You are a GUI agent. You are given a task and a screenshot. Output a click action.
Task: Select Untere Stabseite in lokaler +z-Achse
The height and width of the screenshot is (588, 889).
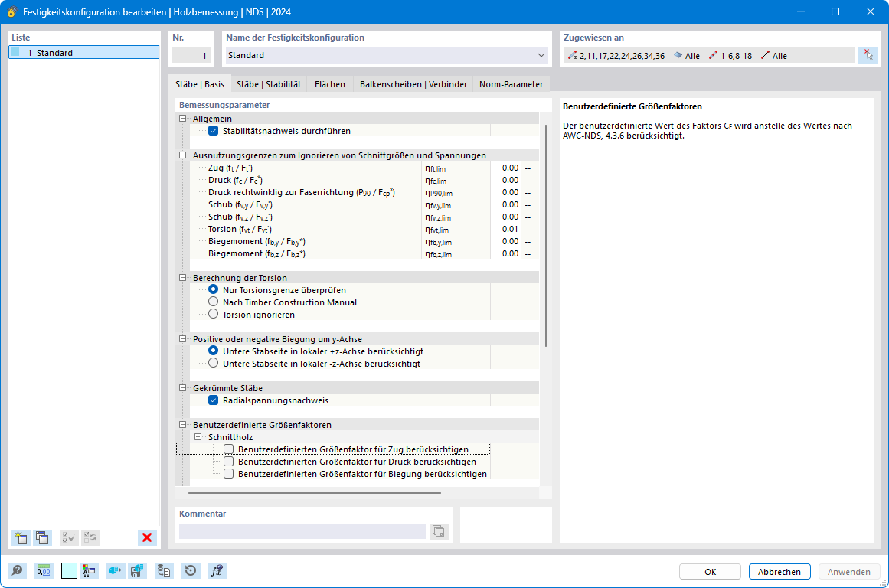click(213, 351)
